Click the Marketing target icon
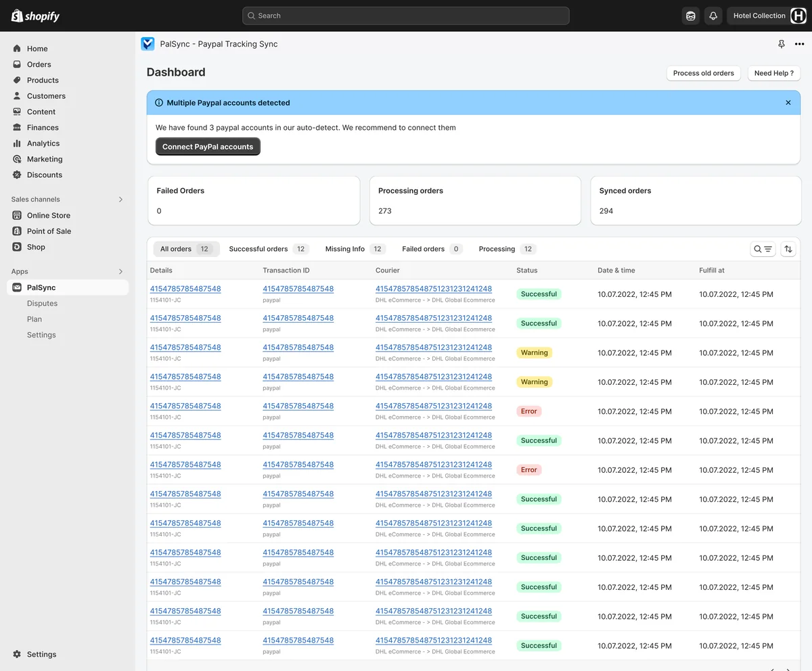 tap(17, 159)
